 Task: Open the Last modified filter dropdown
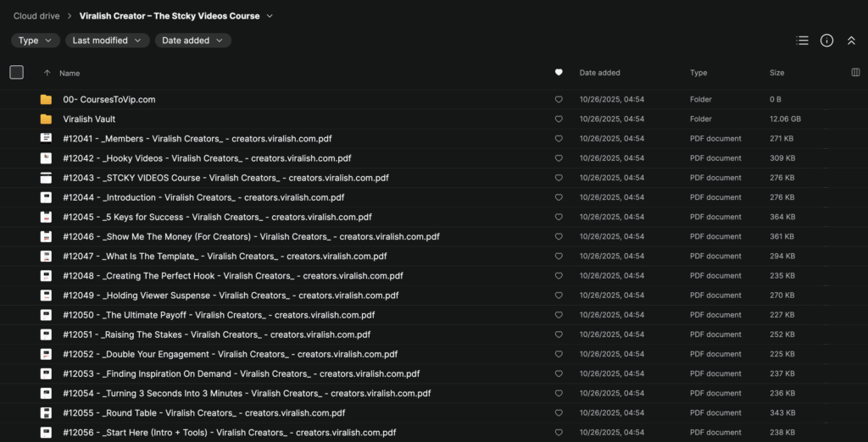click(108, 41)
